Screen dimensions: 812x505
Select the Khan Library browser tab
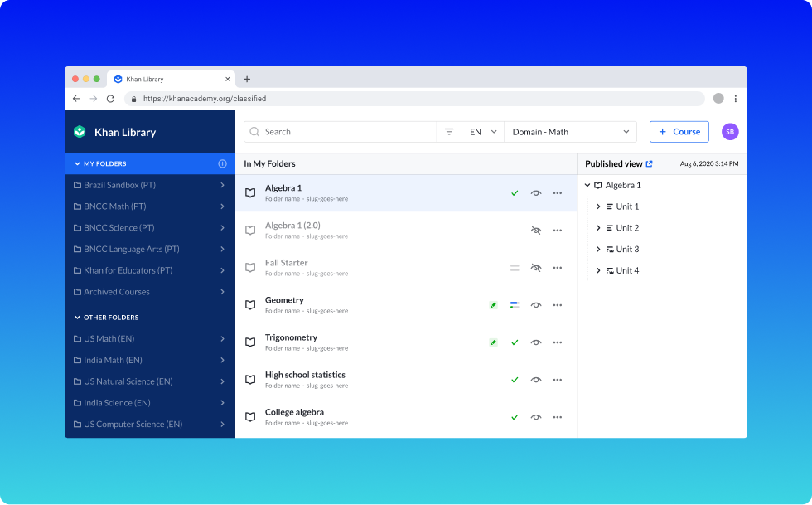coord(172,80)
